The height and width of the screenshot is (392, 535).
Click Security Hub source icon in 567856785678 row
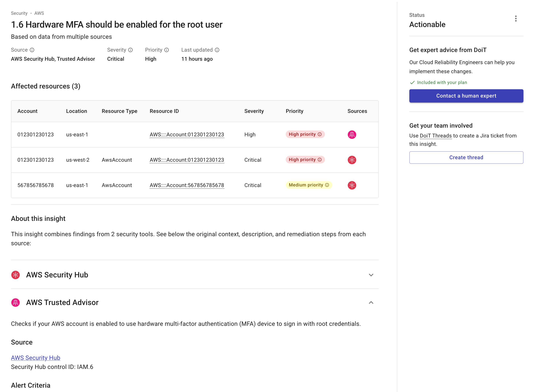352,185
